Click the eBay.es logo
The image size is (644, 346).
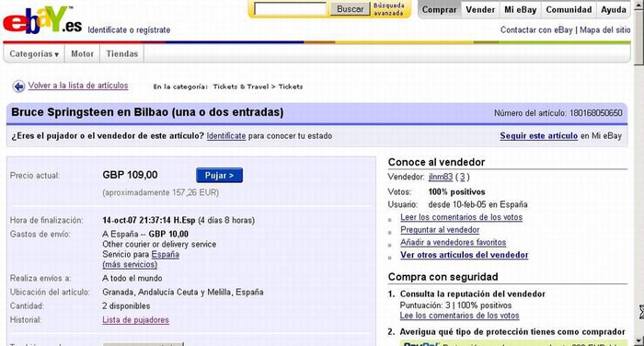tap(42, 20)
